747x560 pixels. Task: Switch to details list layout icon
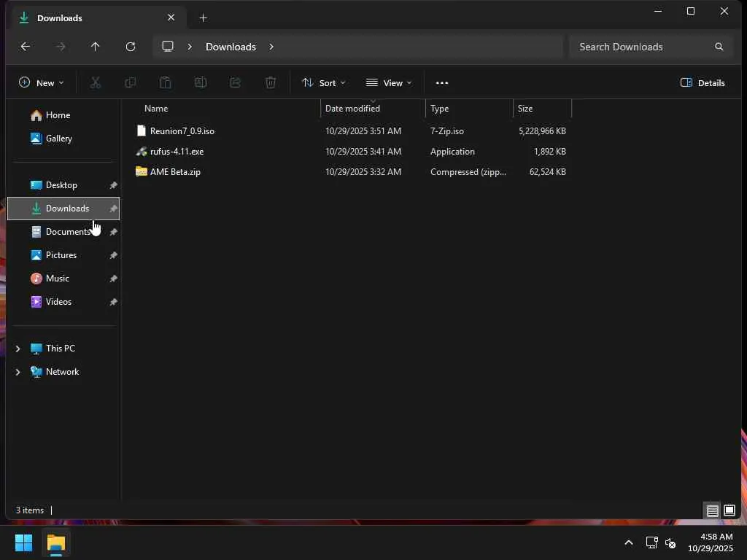(712, 510)
